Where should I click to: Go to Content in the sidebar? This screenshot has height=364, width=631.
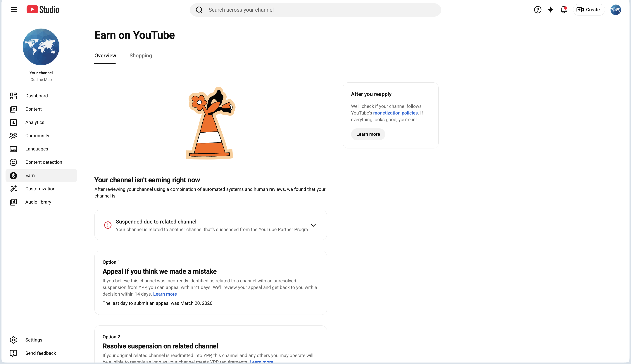pos(41,109)
